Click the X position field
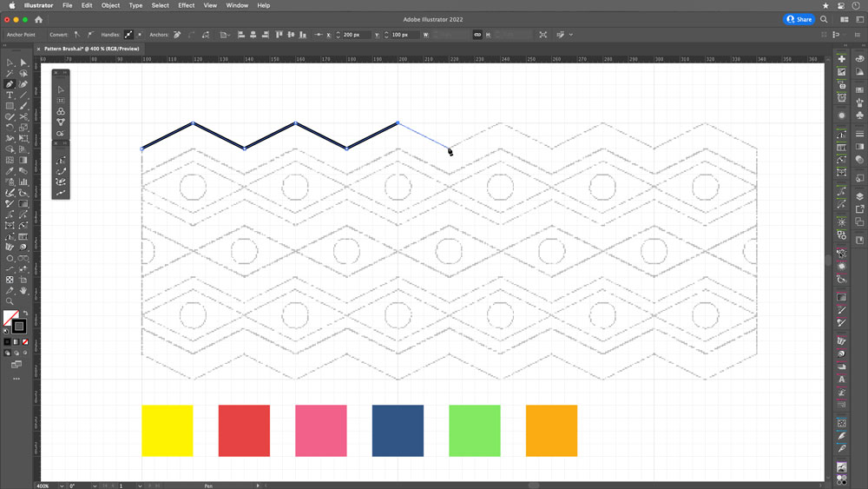This screenshot has height=489, width=868. tap(356, 35)
